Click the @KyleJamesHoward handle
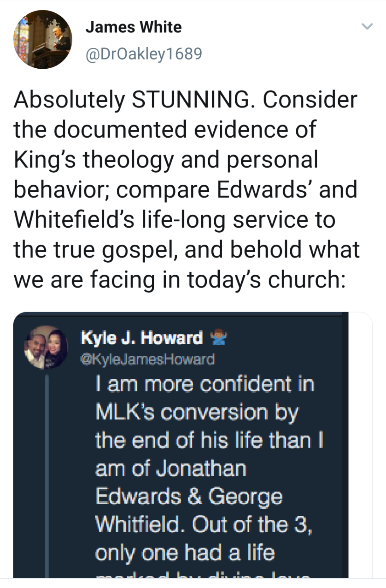 (147, 359)
